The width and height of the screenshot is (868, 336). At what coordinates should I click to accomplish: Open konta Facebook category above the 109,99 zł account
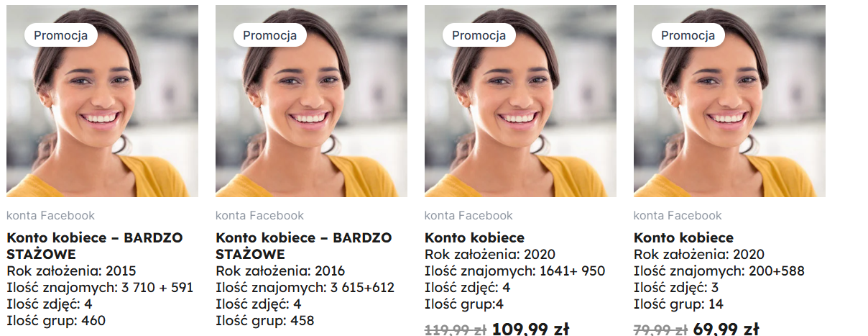click(468, 215)
